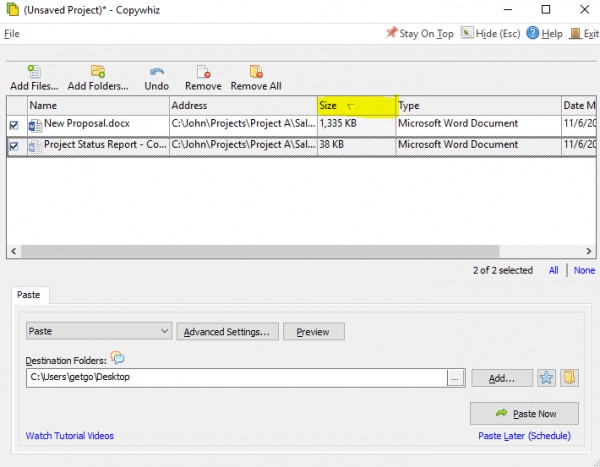
Task: Click the star favorites icon button
Action: [546, 378]
